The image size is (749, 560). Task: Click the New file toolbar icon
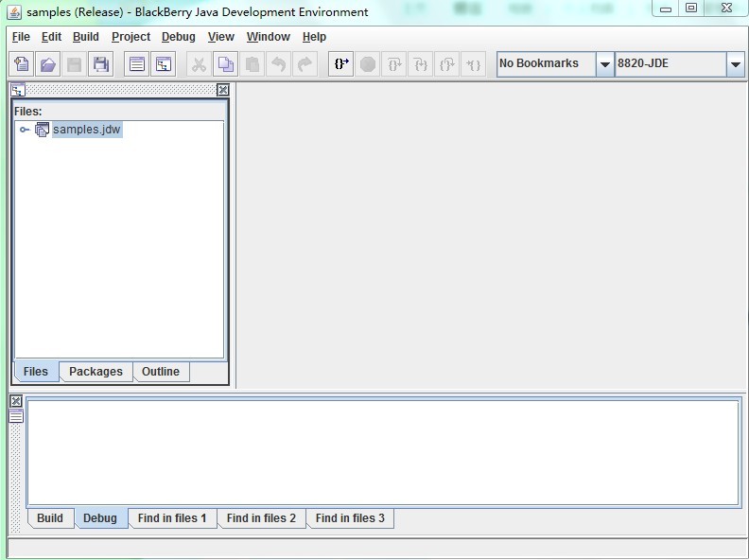click(22, 64)
